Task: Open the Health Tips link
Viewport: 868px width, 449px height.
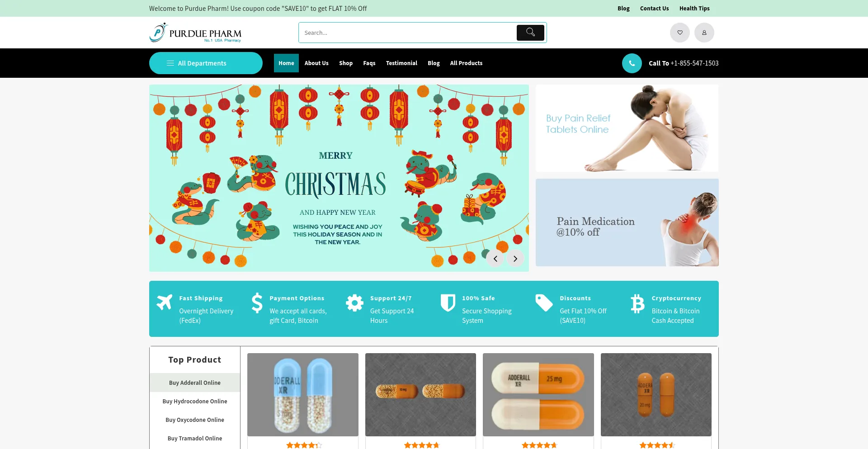Action: (x=694, y=9)
